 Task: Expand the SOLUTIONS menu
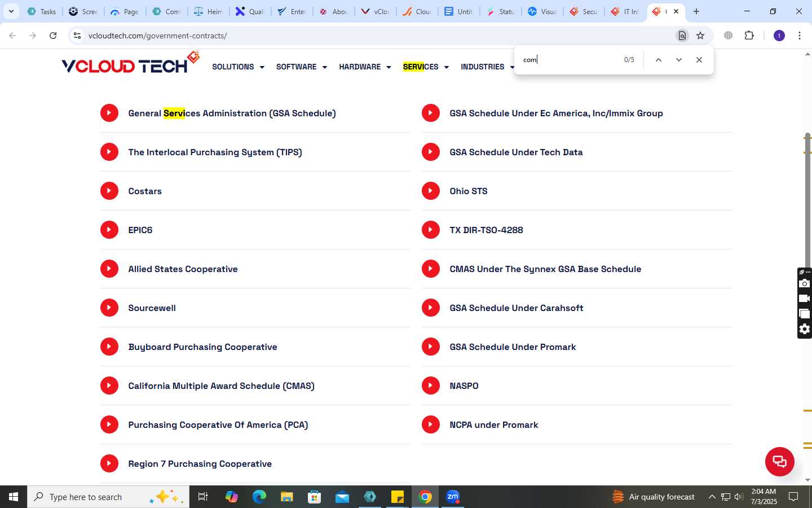click(x=238, y=67)
